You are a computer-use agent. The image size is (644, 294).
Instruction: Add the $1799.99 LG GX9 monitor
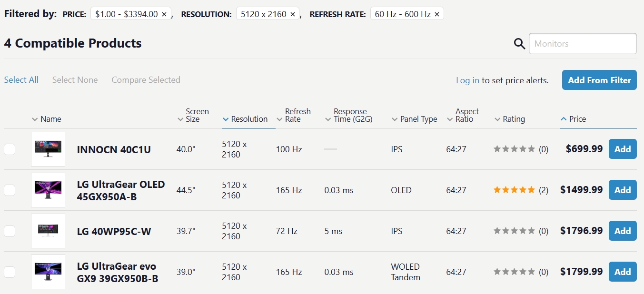pyautogui.click(x=623, y=272)
